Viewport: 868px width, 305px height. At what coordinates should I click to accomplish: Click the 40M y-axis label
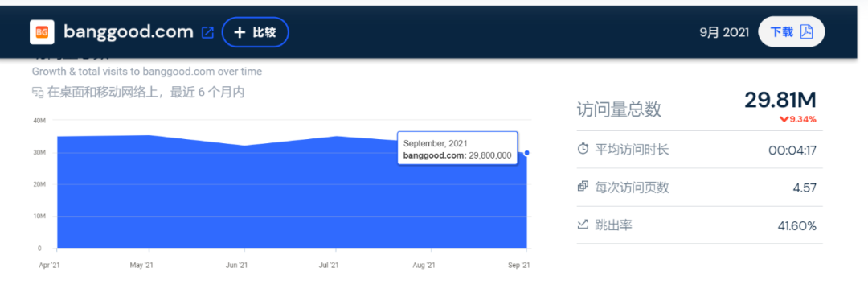click(39, 121)
